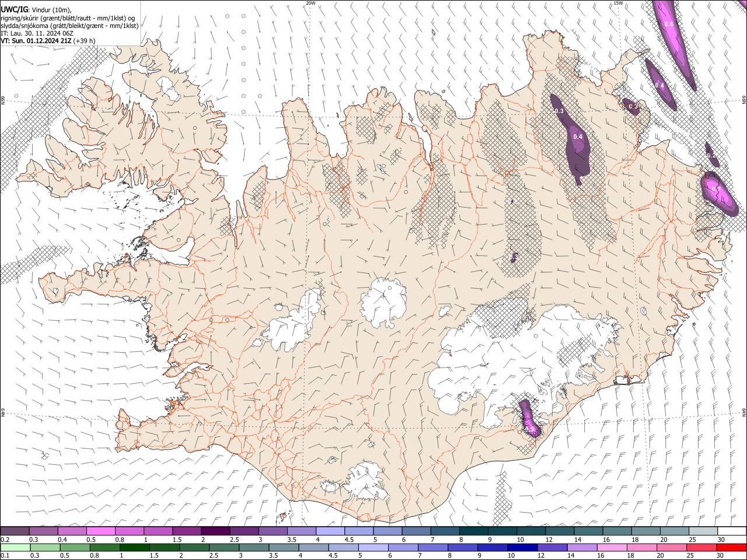Click the 0.6 snowfall contour label offshore

pos(669,24)
